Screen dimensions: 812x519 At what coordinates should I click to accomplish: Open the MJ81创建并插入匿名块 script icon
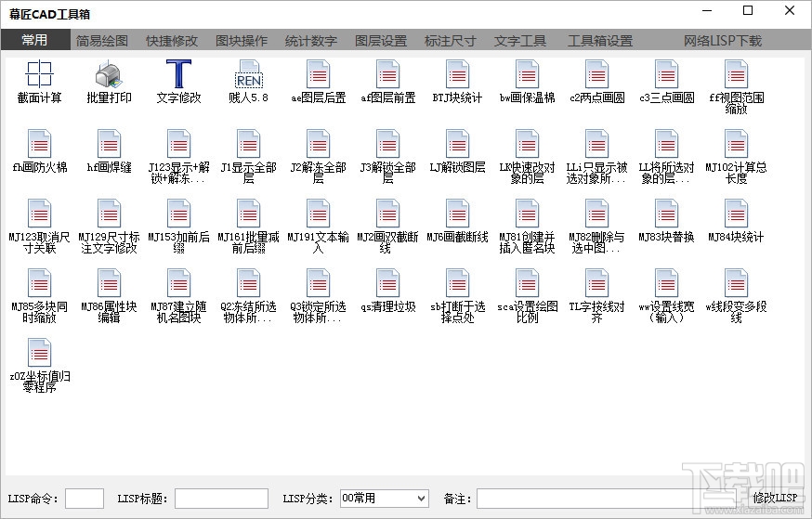click(x=527, y=214)
